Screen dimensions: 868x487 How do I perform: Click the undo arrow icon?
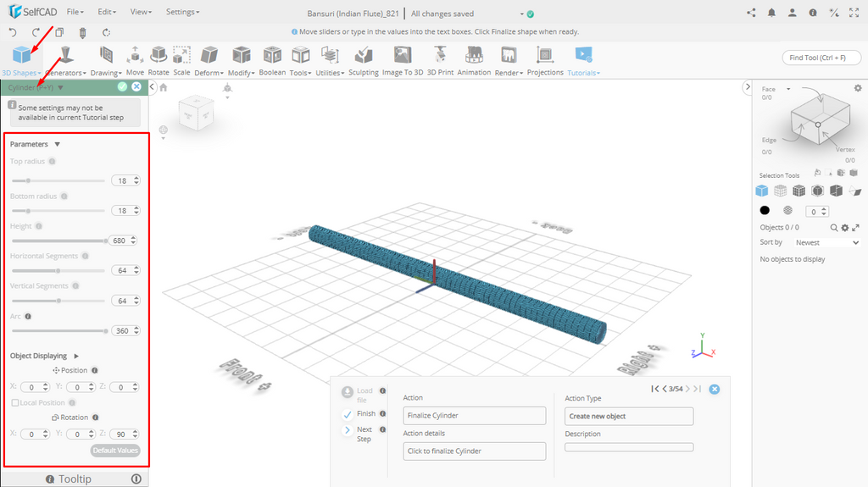pyautogui.click(x=13, y=32)
